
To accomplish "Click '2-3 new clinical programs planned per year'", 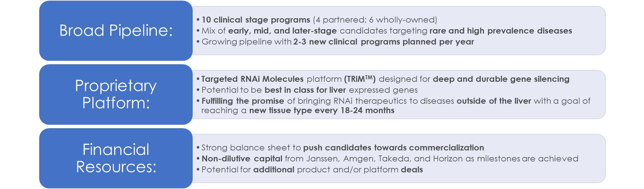I will (383, 42).
